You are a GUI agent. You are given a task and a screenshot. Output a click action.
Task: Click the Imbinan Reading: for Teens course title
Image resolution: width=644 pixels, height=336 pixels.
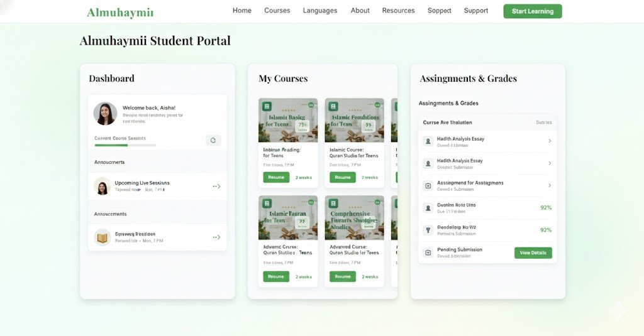click(x=282, y=153)
